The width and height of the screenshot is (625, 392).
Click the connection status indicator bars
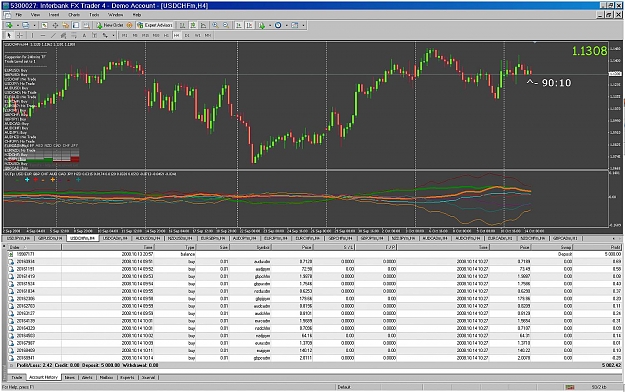[x=570, y=387]
